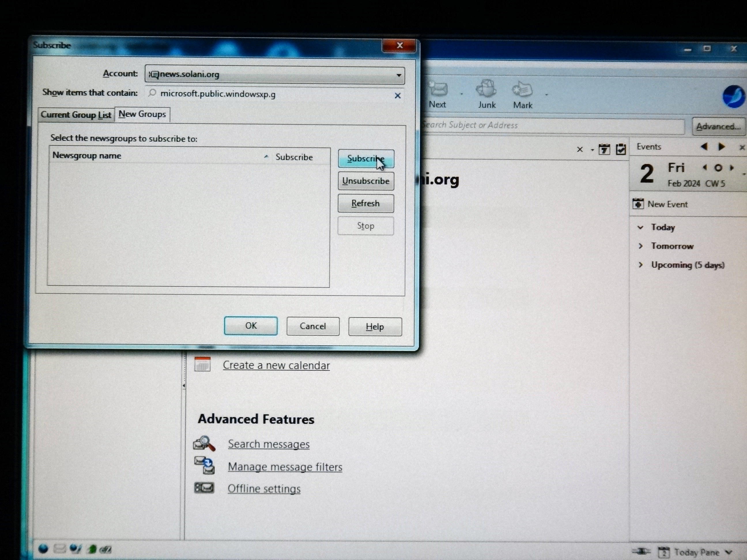
Task: Click the New Event label
Action: click(667, 204)
